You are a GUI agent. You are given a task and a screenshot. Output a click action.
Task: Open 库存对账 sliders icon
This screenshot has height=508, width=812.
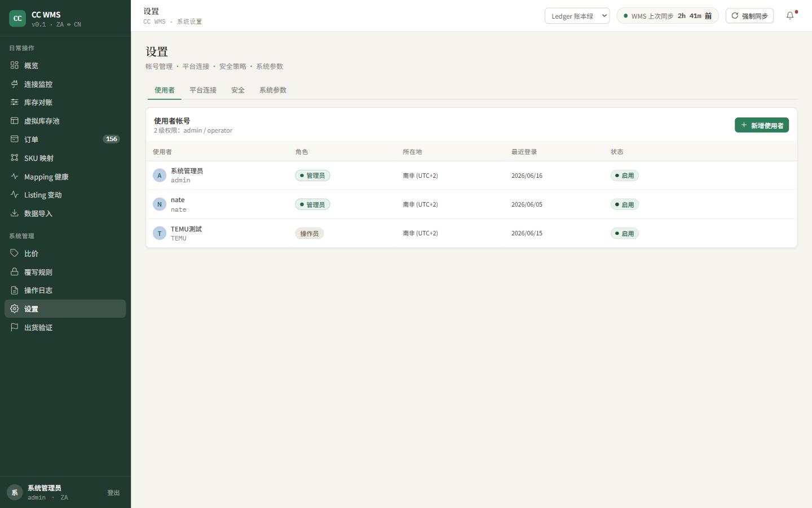click(15, 102)
